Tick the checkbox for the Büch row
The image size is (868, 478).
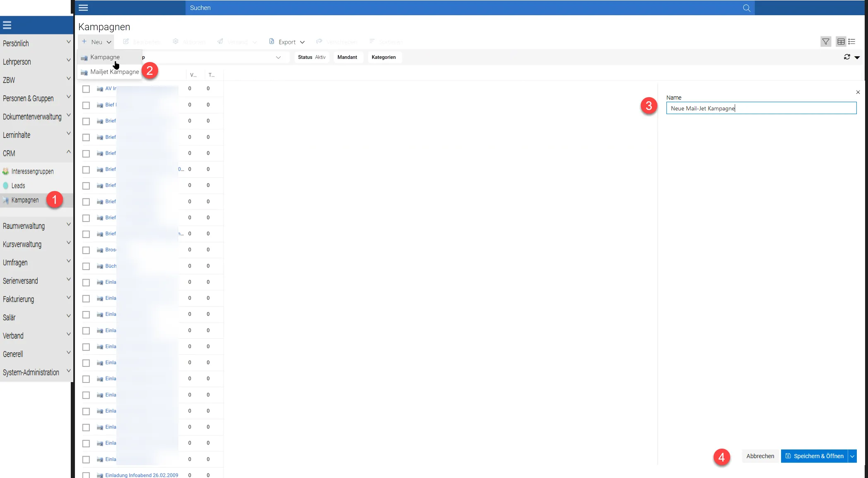click(x=86, y=266)
